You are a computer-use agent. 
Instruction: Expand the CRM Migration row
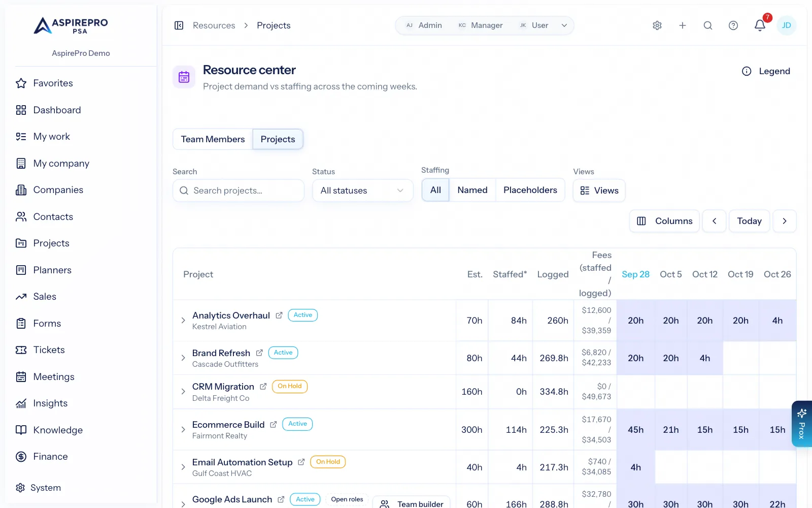[183, 392]
